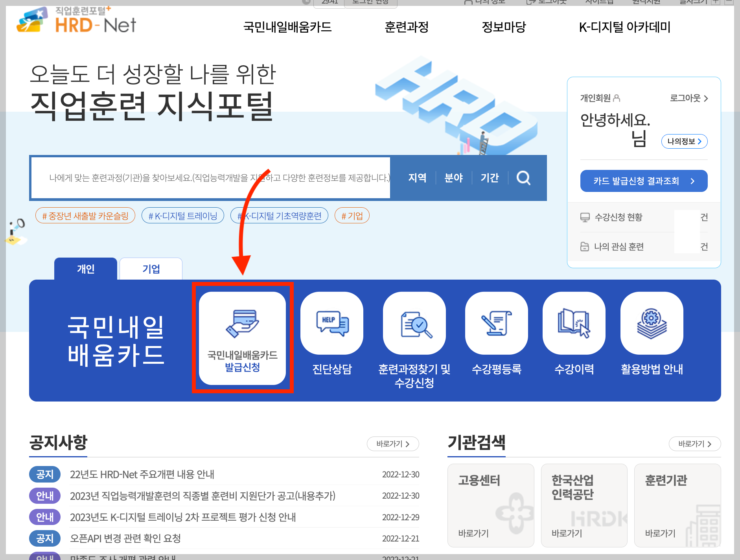Open notice 오픈API 변경 관련 확인 요청
The height and width of the screenshot is (560, 740).
pyautogui.click(x=125, y=538)
